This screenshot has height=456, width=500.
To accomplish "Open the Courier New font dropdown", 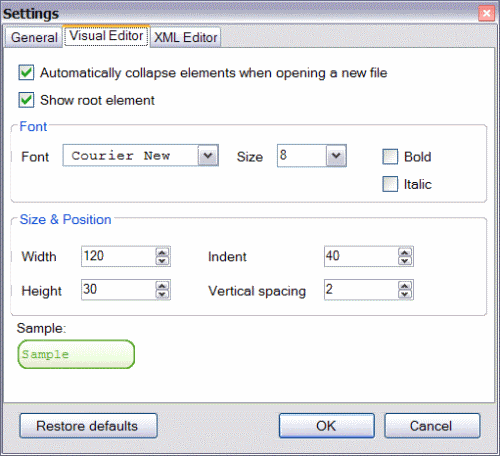I will pos(208,155).
